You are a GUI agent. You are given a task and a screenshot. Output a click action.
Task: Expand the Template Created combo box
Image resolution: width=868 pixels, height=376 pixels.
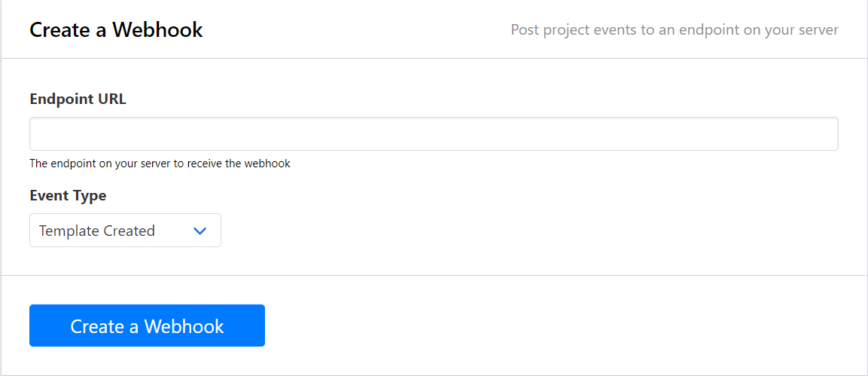tap(125, 231)
